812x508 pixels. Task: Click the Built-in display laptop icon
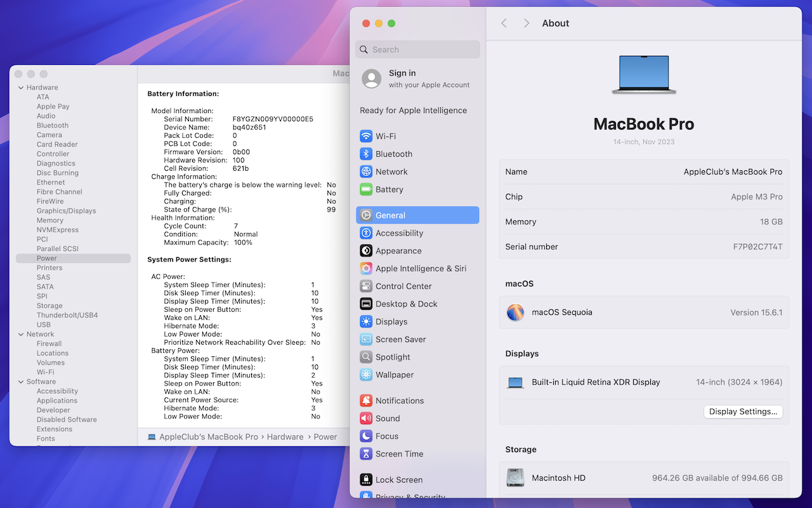pyautogui.click(x=515, y=383)
